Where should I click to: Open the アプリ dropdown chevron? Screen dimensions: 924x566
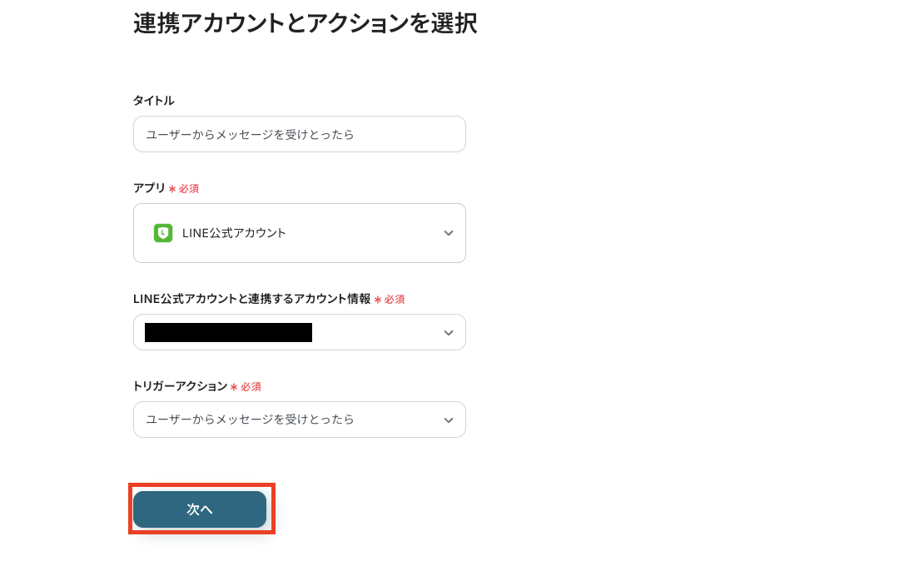point(449,233)
